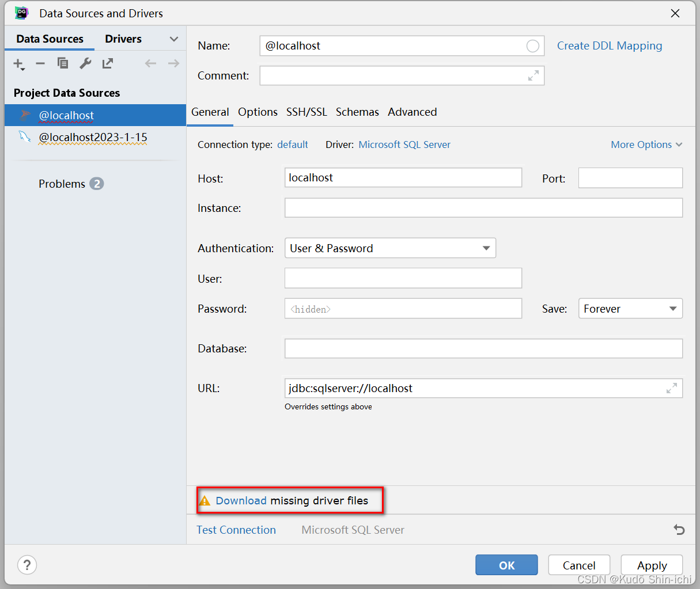Duplicate the selected data source
Screen dimensions: 700x589
[63, 63]
